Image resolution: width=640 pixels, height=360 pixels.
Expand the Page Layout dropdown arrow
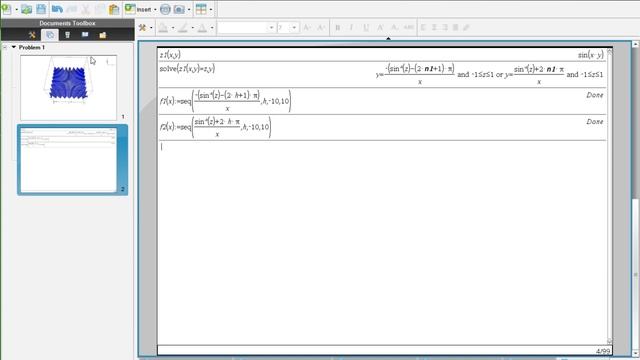click(x=211, y=9)
